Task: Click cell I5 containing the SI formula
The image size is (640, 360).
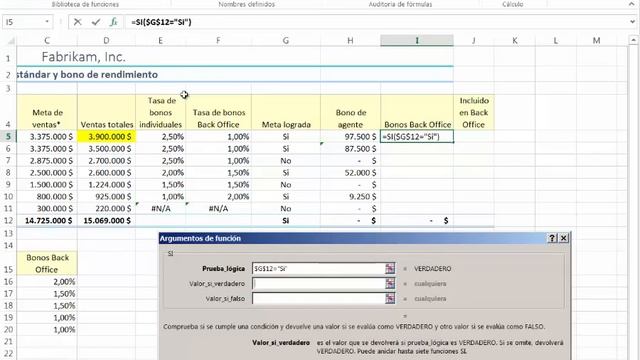Action: (417, 137)
